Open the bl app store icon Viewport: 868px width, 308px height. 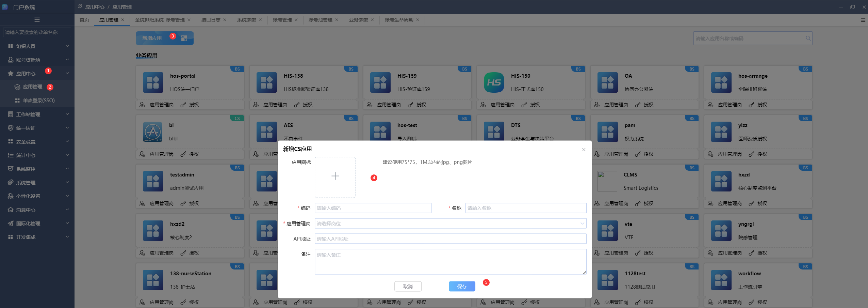tap(153, 132)
